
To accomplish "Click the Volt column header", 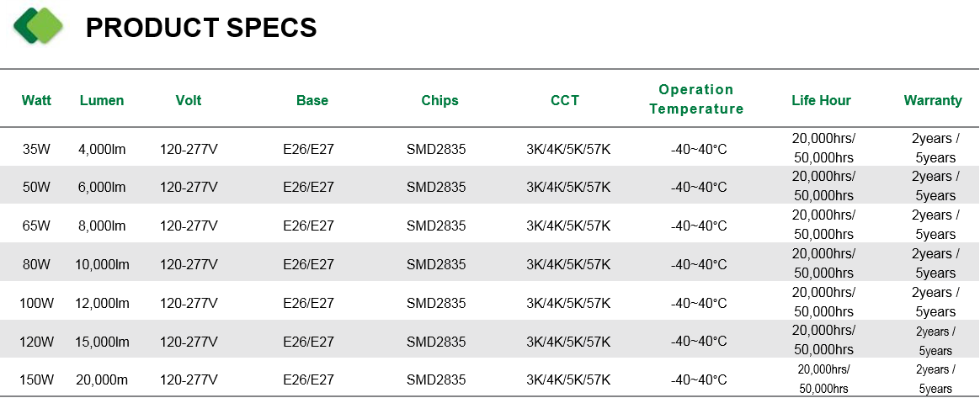I will tap(189, 101).
